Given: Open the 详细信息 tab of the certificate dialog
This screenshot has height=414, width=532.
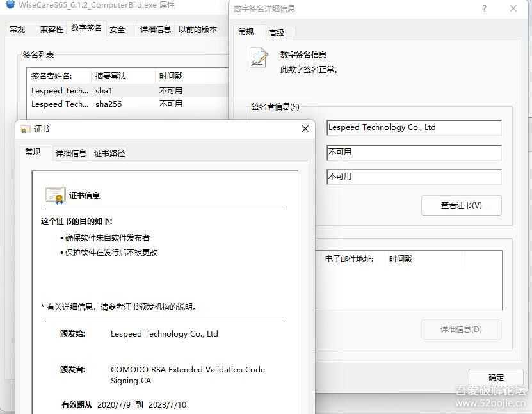Looking at the screenshot, I should click(72, 152).
